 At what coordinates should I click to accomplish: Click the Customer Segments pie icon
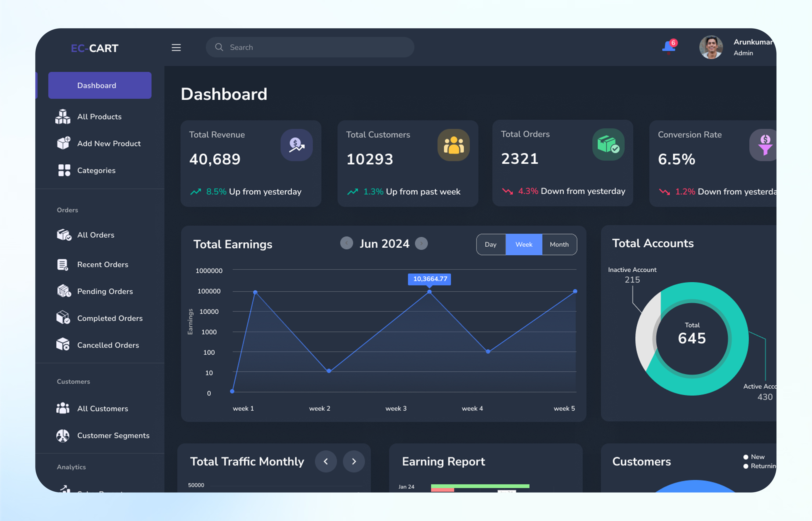[63, 435]
